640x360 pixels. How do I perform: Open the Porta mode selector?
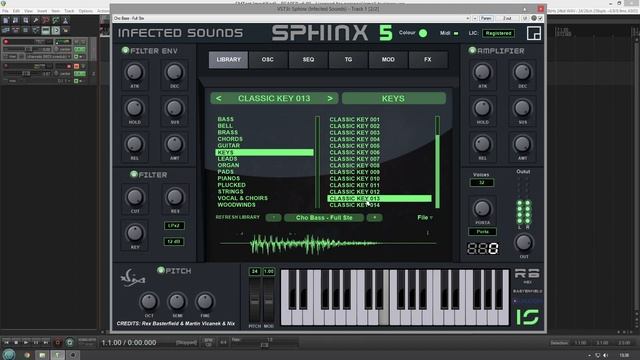(x=482, y=231)
